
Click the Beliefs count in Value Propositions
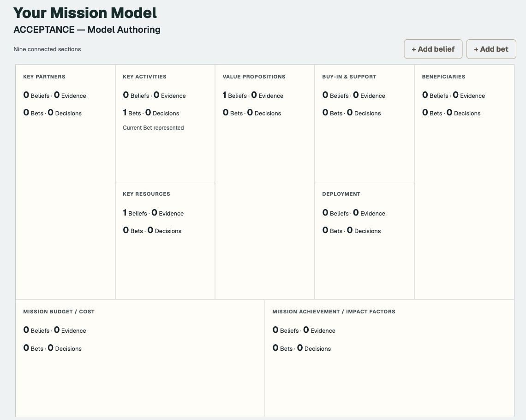[x=234, y=95]
